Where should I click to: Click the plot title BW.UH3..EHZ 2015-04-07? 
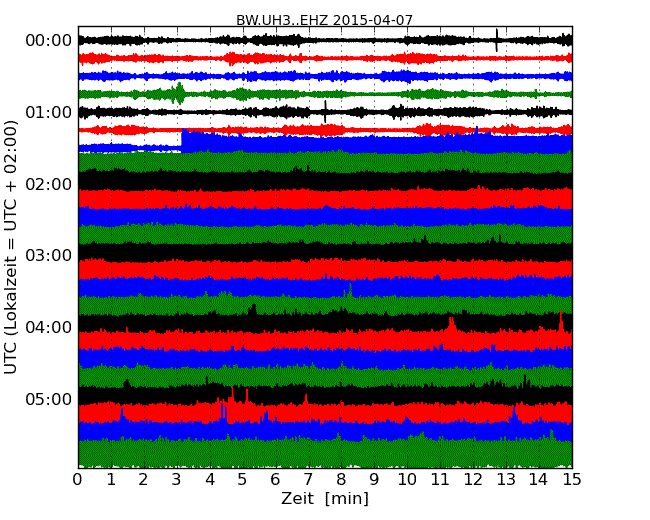pos(324,20)
